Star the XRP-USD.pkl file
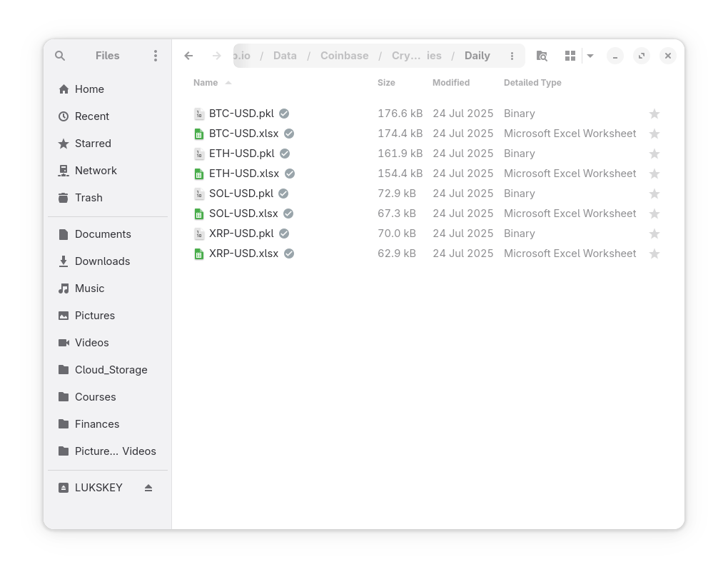This screenshot has width=728, height=577. click(654, 233)
